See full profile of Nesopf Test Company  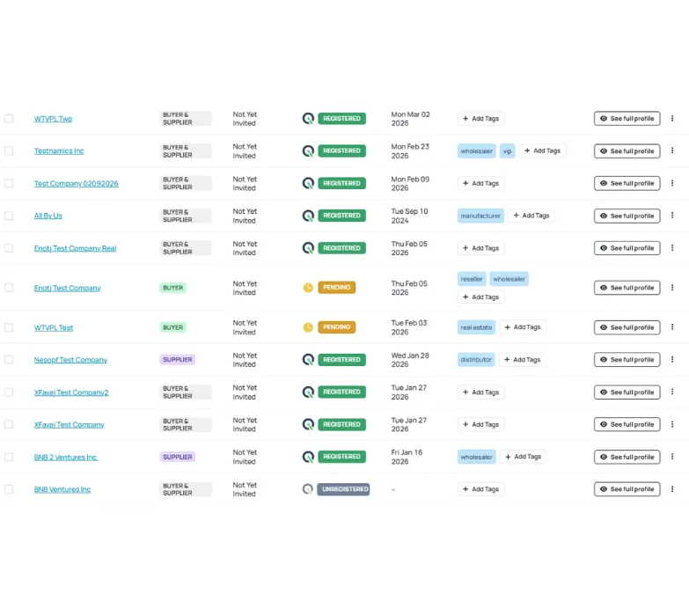[627, 359]
